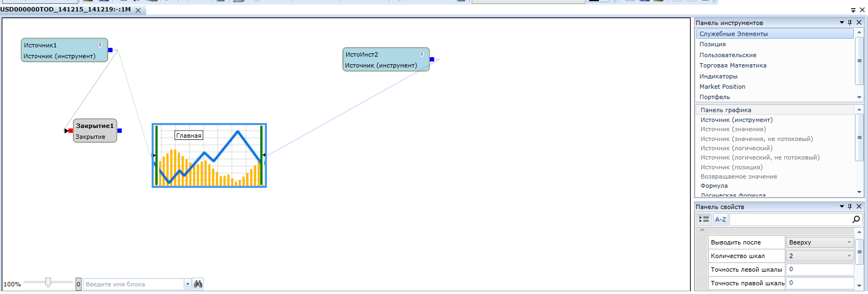
Task: Select the Главная chart panel block
Action: click(x=209, y=156)
